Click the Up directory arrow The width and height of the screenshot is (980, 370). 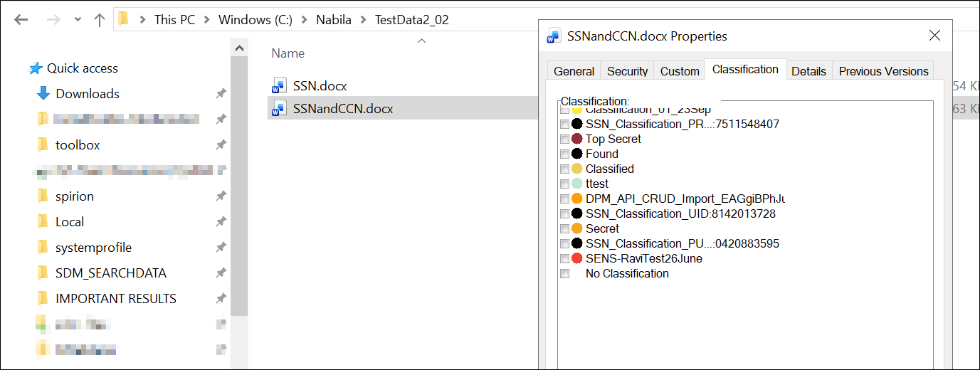coord(100,19)
